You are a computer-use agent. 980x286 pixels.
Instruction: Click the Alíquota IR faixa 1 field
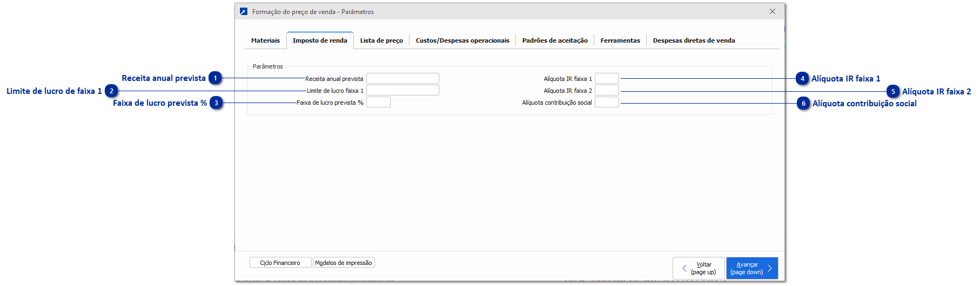point(607,78)
